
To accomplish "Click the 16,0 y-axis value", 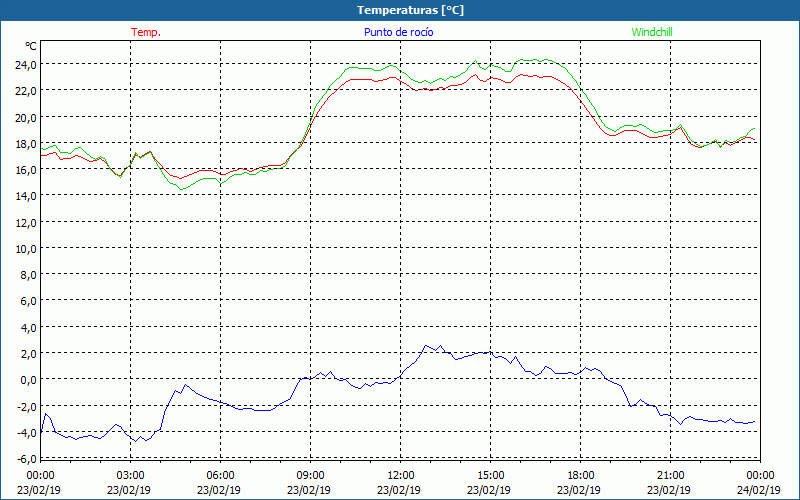I will (27, 170).
